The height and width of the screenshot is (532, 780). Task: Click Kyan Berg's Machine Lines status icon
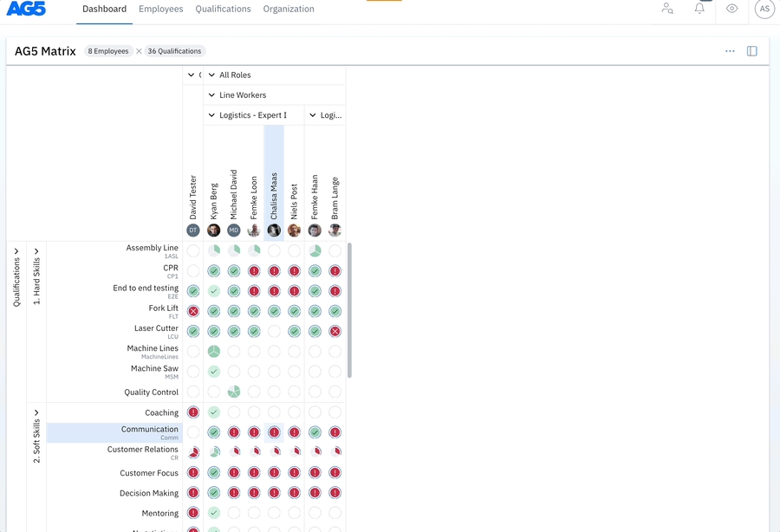(213, 352)
